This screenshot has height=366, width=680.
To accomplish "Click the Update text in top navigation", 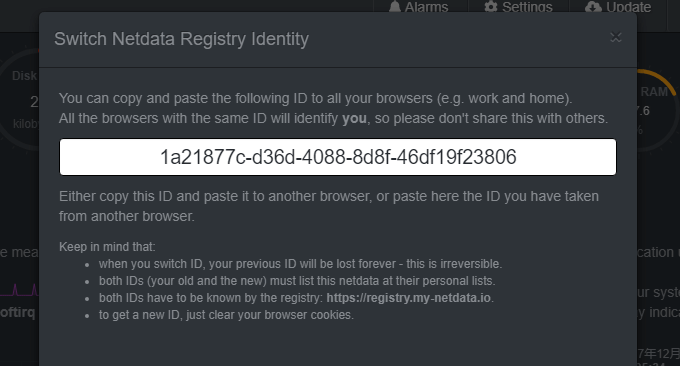I will click(x=628, y=7).
